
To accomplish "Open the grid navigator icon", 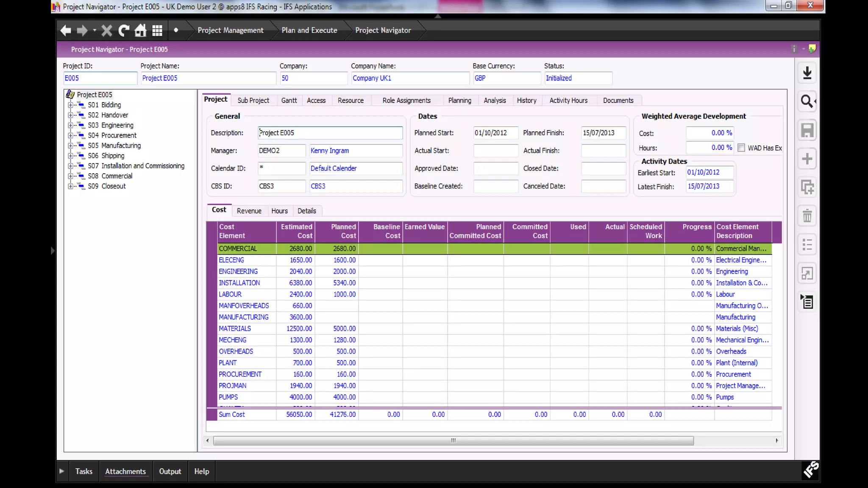I will [x=157, y=30].
